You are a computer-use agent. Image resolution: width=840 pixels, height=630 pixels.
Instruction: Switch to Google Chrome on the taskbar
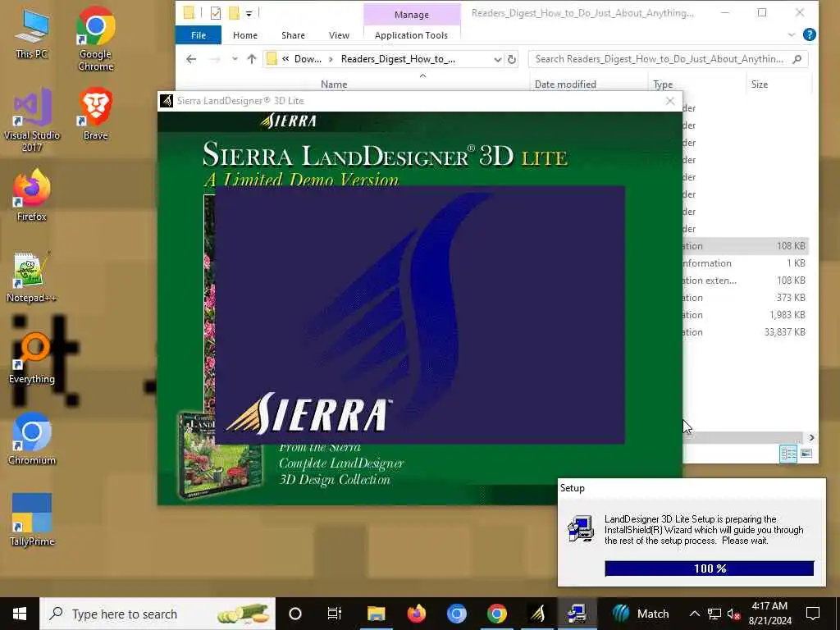pos(496,614)
